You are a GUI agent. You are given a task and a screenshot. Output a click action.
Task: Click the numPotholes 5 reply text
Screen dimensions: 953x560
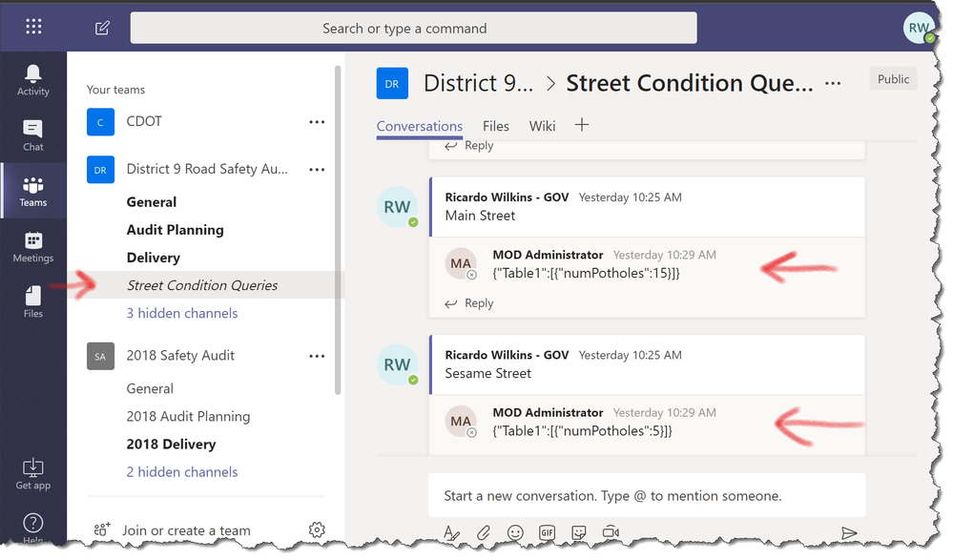tap(582, 431)
